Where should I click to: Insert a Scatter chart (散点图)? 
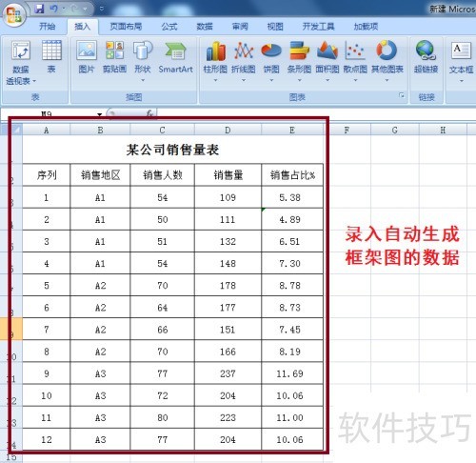(355, 60)
